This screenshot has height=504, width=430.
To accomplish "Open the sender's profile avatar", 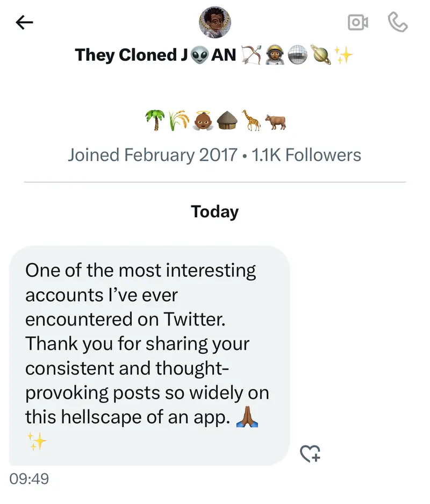I will [215, 22].
